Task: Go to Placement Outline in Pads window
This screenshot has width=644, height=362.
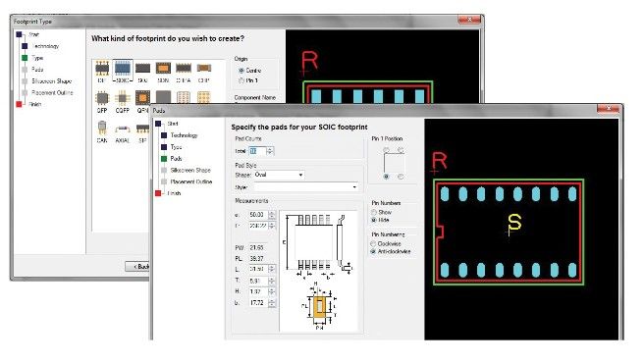Action: pos(191,181)
